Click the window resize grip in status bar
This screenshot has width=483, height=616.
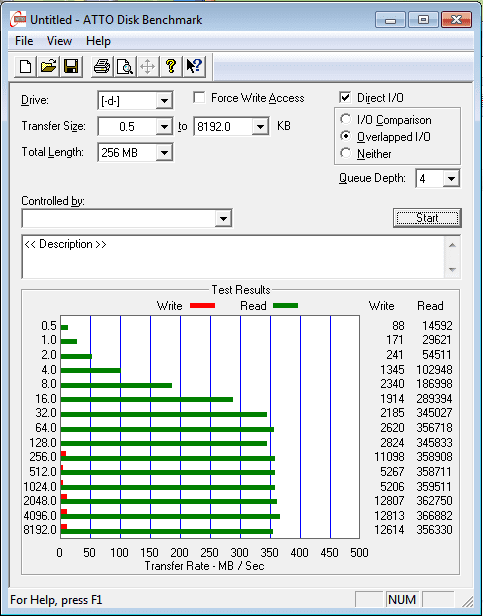466,601
